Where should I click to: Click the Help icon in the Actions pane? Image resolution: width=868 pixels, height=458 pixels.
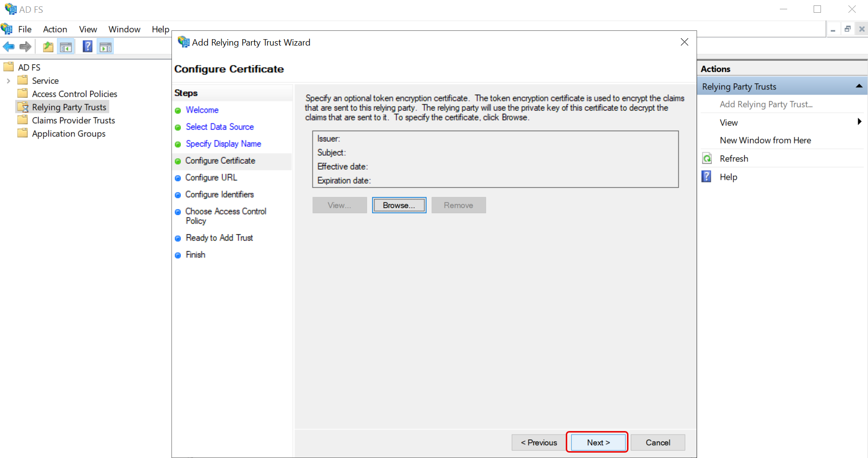[707, 176]
